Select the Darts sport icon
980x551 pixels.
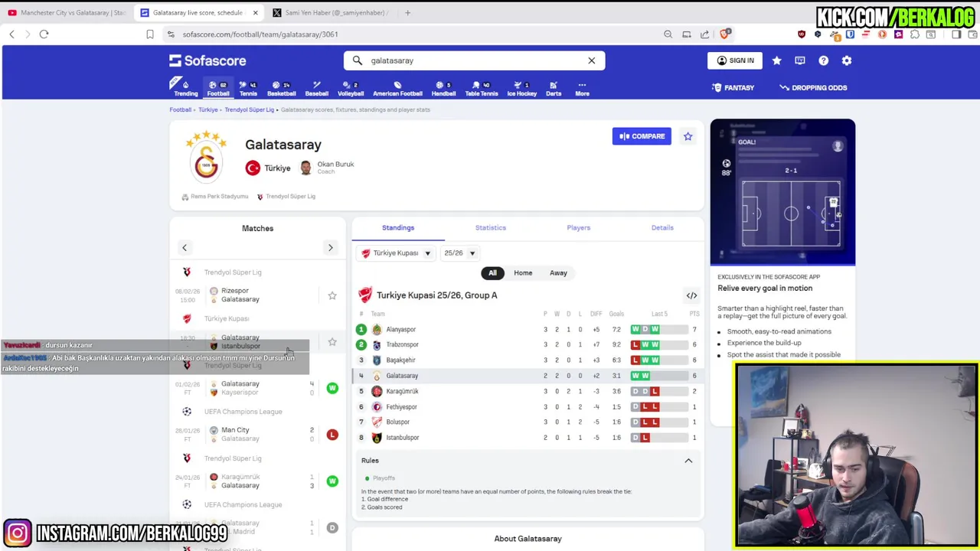(x=554, y=88)
